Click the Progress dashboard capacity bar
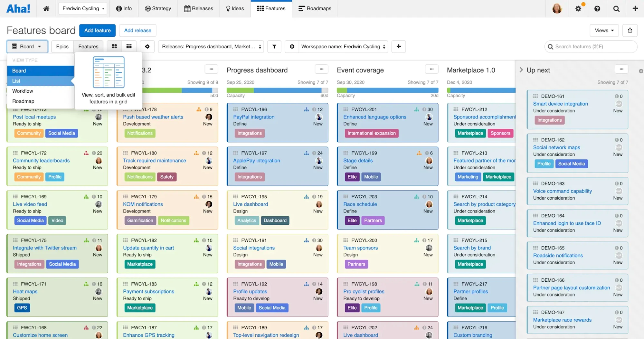Image resolution: width=644 pixels, height=339 pixels. [278, 90]
